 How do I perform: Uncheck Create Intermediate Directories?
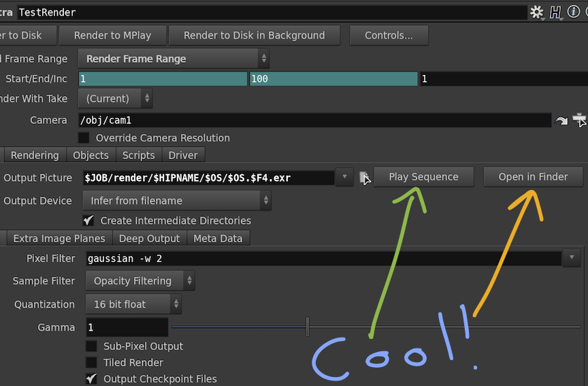(x=88, y=220)
